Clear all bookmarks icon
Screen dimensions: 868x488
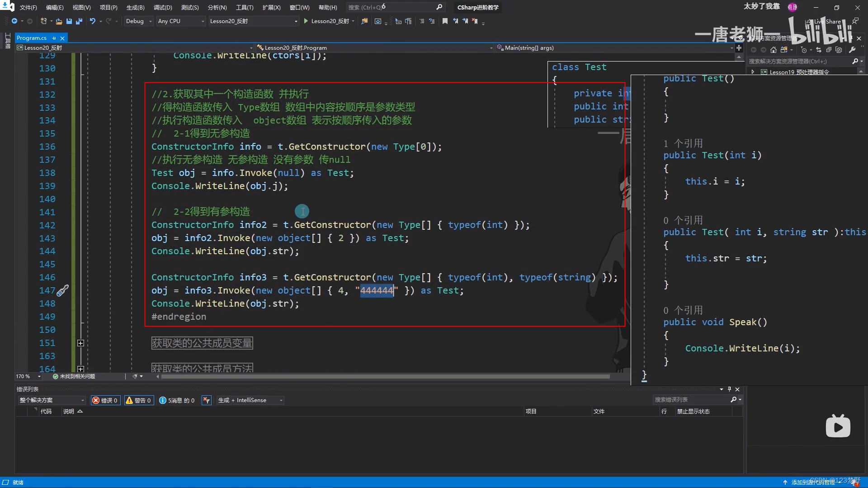pos(475,21)
